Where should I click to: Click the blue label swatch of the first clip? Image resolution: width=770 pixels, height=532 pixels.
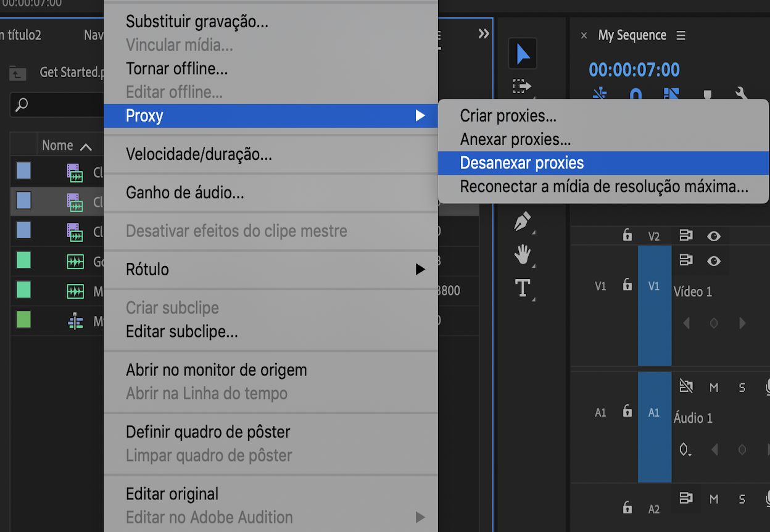click(23, 171)
